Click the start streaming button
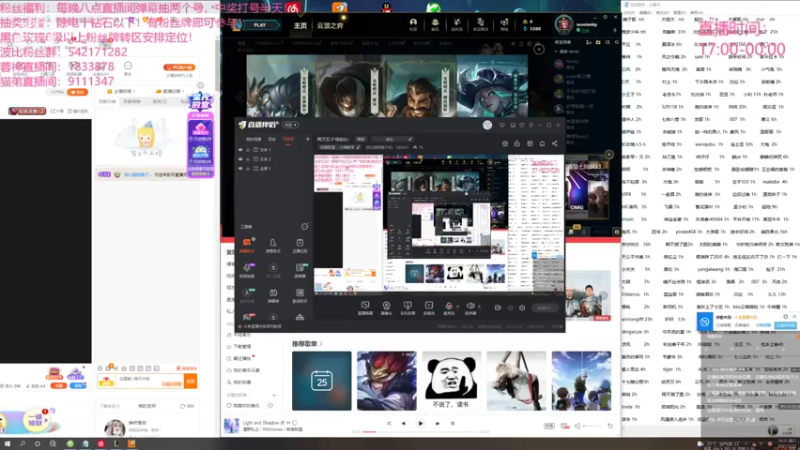The width and height of the screenshot is (800, 450). pos(544,308)
